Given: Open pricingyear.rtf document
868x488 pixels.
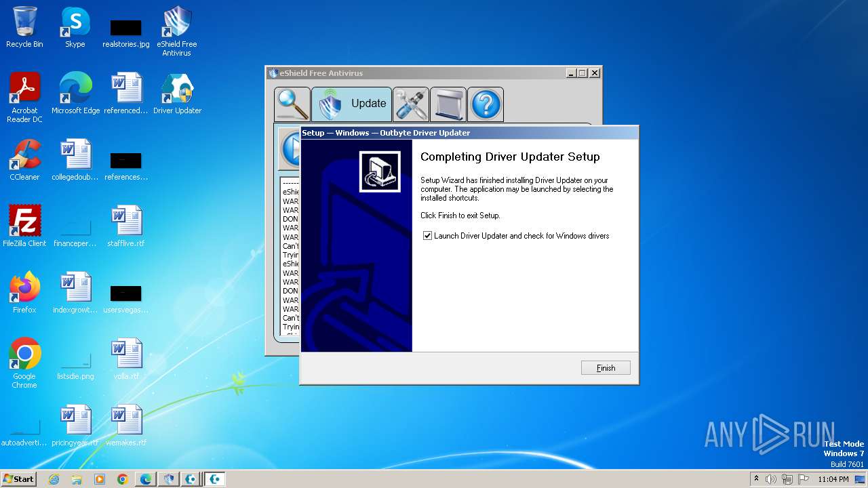Looking at the screenshot, I should pyautogui.click(x=75, y=426).
